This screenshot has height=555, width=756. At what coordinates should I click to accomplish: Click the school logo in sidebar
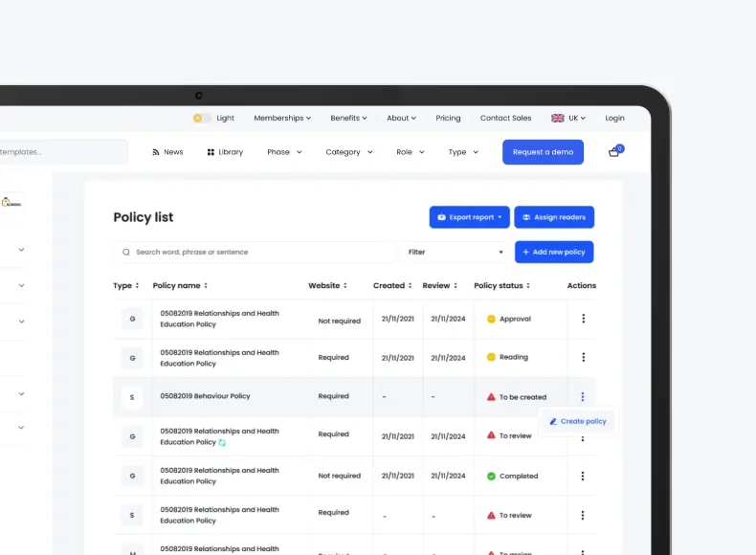[11, 203]
